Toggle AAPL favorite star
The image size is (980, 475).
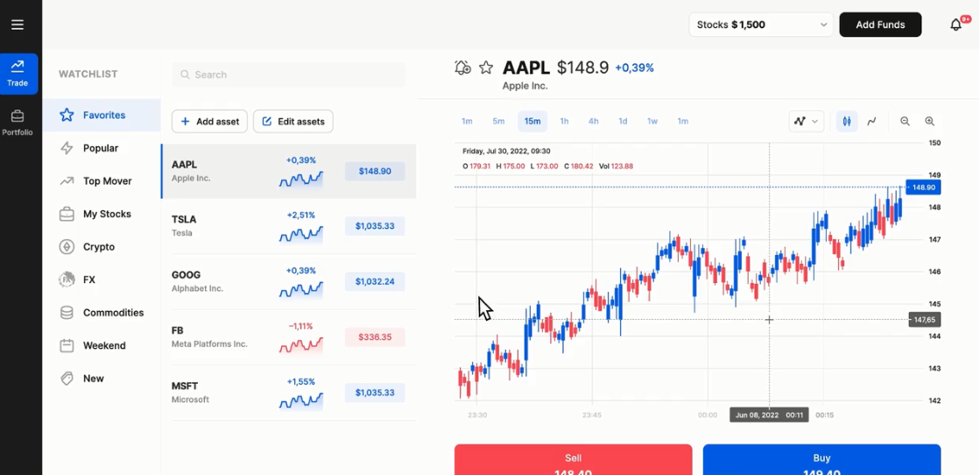[x=486, y=67]
